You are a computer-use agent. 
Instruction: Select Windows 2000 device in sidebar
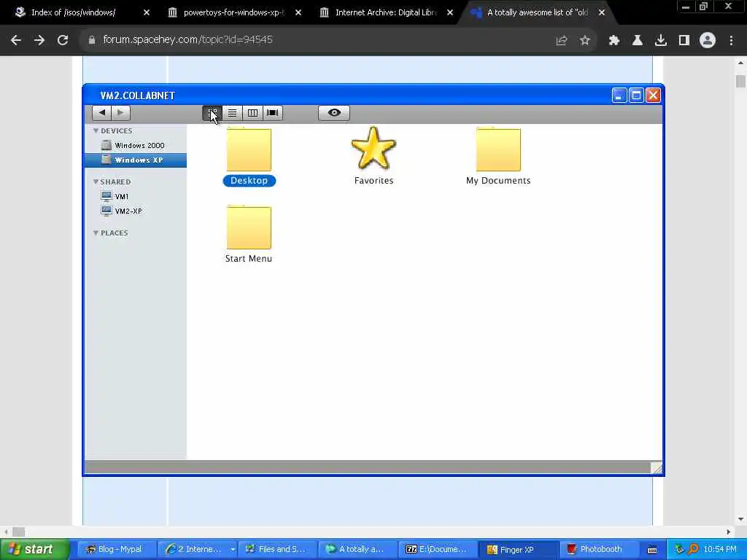click(x=136, y=145)
